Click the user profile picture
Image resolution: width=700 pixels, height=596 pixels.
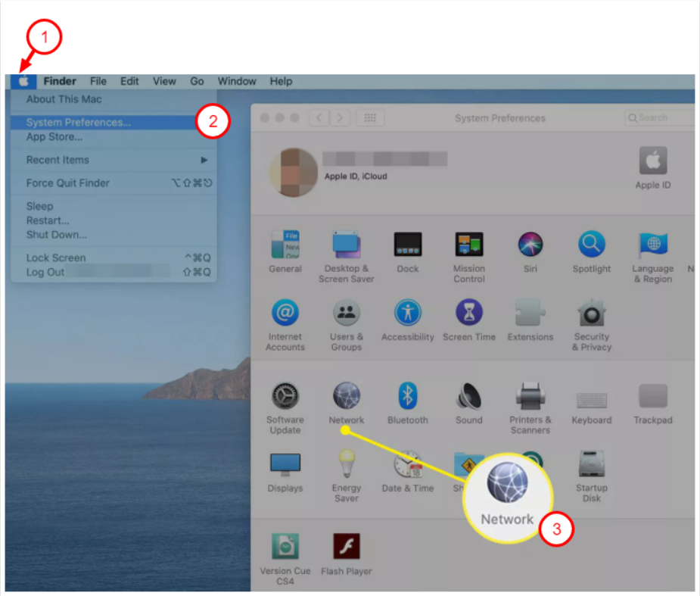pos(294,173)
